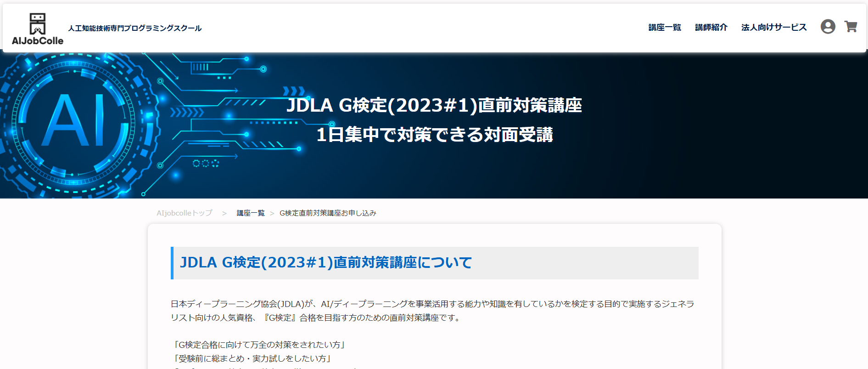This screenshot has height=369, width=868.
Task: Select the 講座一覧 breadcrumb link
Action: (251, 213)
